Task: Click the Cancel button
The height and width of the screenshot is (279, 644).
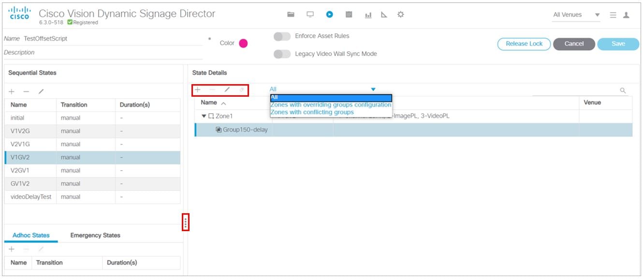Action: [x=574, y=44]
